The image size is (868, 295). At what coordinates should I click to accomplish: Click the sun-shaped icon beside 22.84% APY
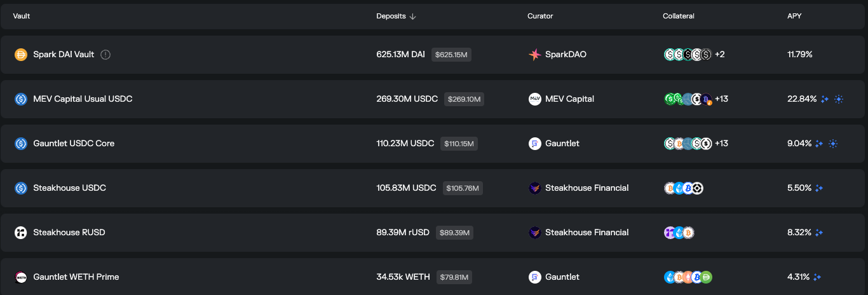point(838,99)
